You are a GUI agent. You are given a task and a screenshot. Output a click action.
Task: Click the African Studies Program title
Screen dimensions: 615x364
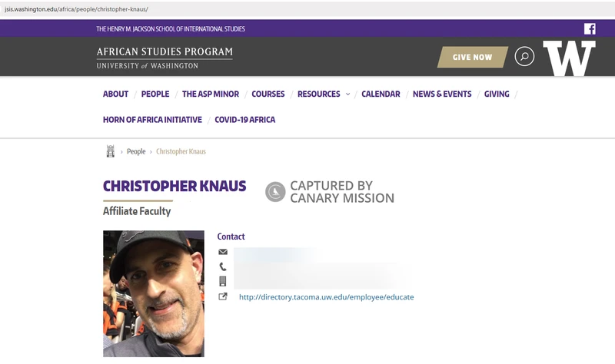click(x=165, y=51)
